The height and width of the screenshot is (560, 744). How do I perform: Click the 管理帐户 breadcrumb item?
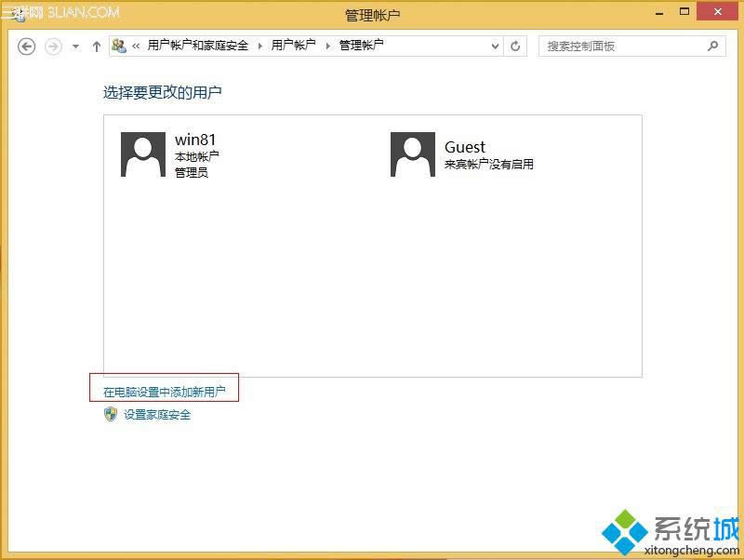361,46
